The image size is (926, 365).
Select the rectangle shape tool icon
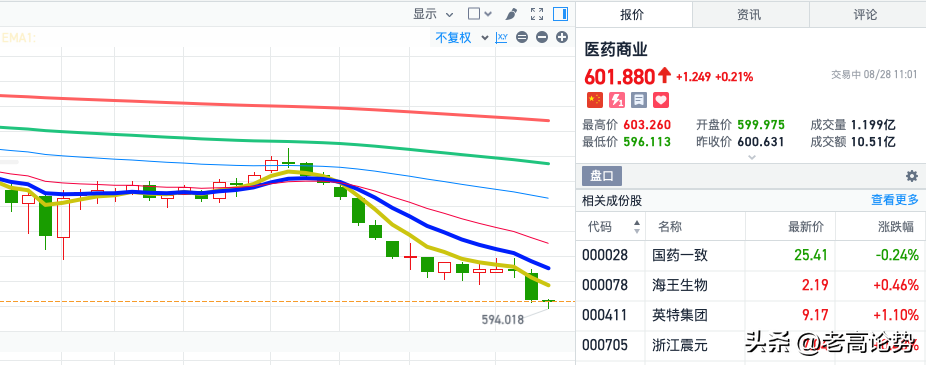(x=474, y=14)
